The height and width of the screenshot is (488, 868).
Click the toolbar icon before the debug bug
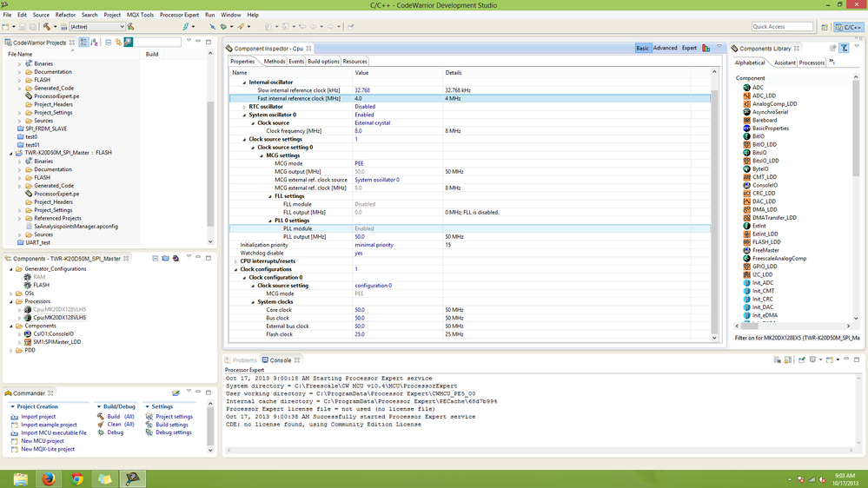(212, 27)
